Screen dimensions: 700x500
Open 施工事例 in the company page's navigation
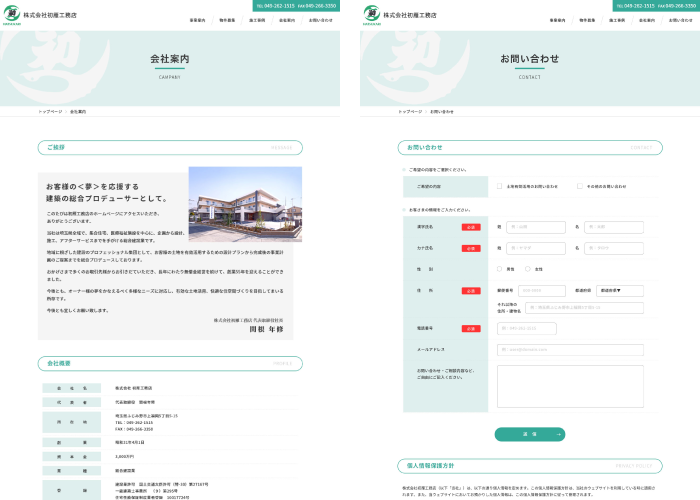tap(257, 20)
